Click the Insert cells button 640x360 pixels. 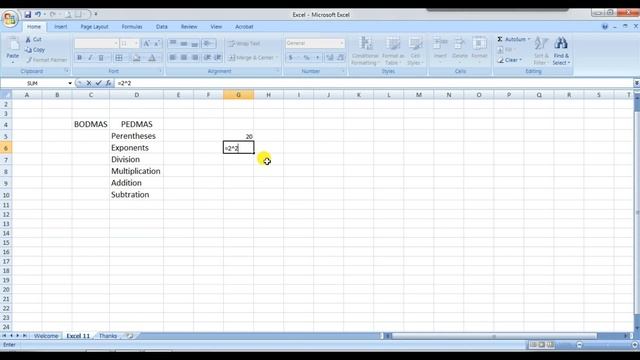coord(440,48)
